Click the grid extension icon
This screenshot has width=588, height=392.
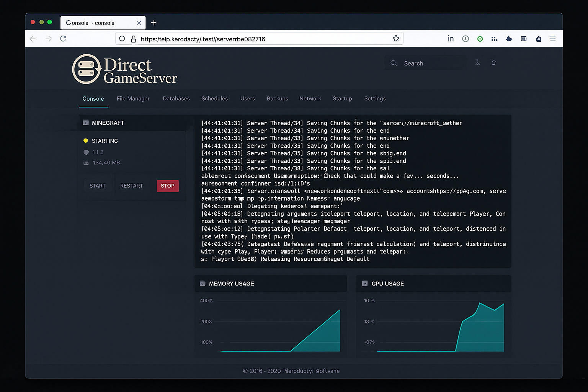click(494, 39)
